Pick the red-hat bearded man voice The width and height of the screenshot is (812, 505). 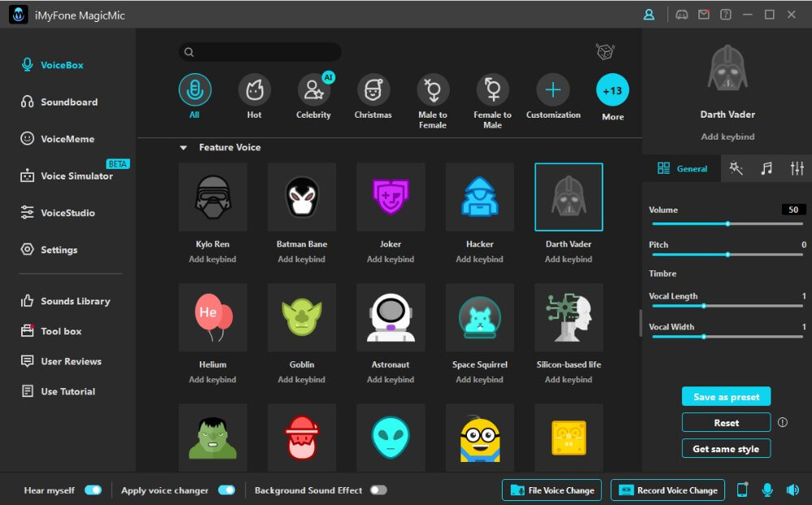(x=302, y=438)
